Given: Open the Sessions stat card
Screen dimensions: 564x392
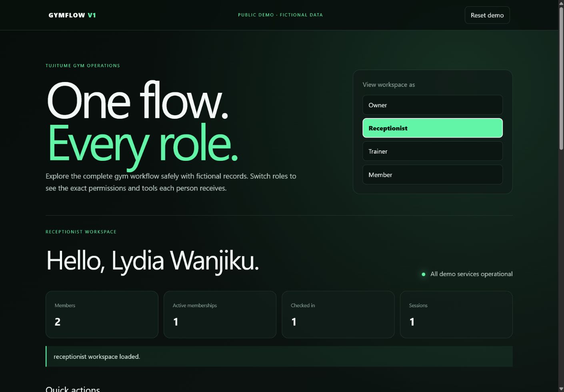Looking at the screenshot, I should pyautogui.click(x=456, y=314).
